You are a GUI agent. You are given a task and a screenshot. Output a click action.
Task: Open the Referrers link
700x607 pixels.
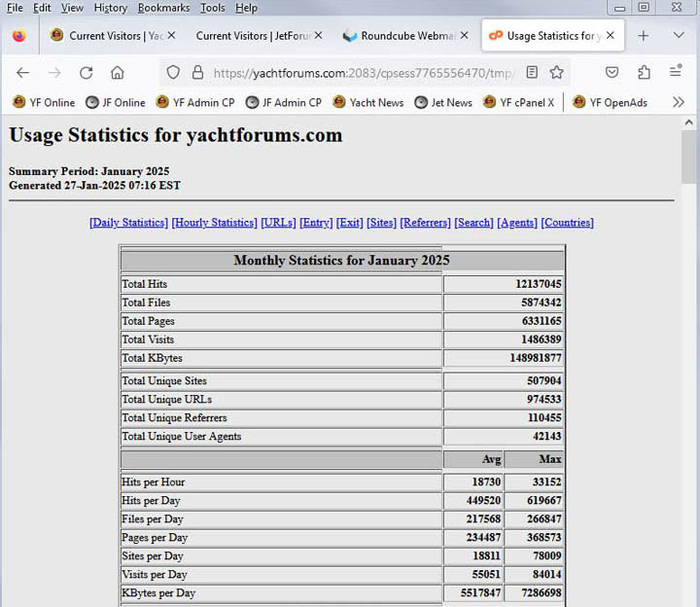click(x=426, y=223)
